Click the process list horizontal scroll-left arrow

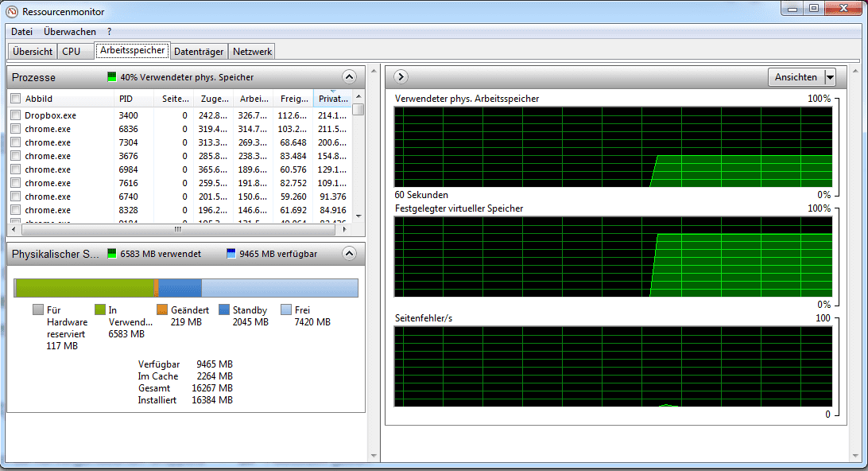coord(14,229)
